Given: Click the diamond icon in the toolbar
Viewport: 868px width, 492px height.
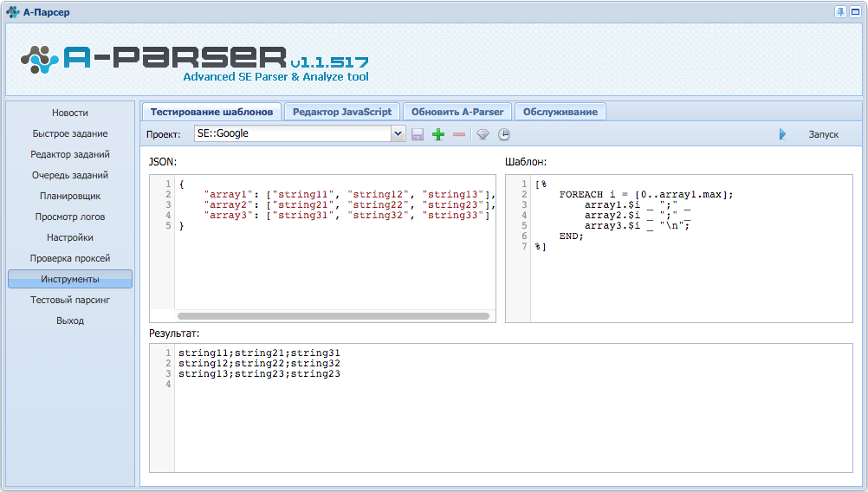Looking at the screenshot, I should [x=483, y=134].
